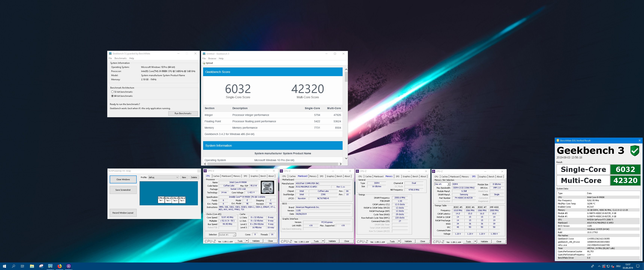Open taskbar app beside File Explorer
Image resolution: width=644 pixels, height=270 pixels.
tap(41, 266)
